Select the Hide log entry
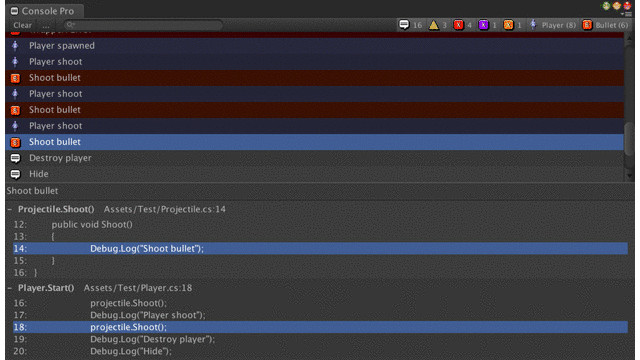This screenshot has width=640, height=360. [314, 174]
